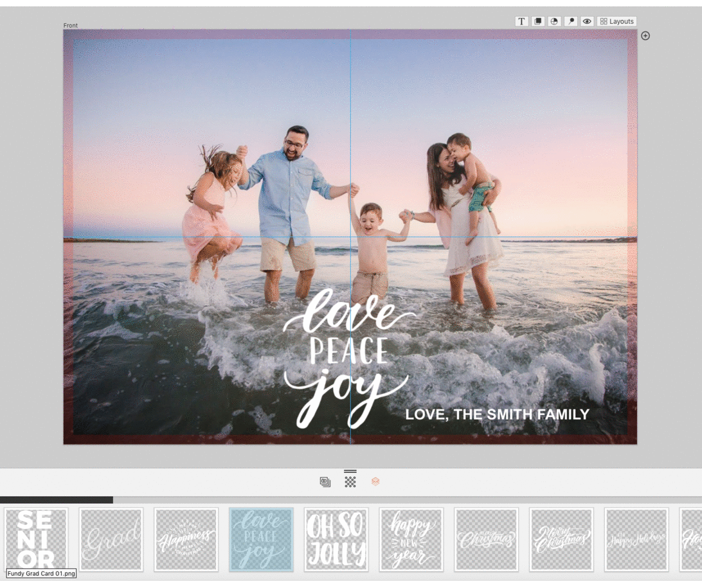The image size is (702, 588).
Task: Select the Grad script graphic thumbnail
Action: point(111,539)
